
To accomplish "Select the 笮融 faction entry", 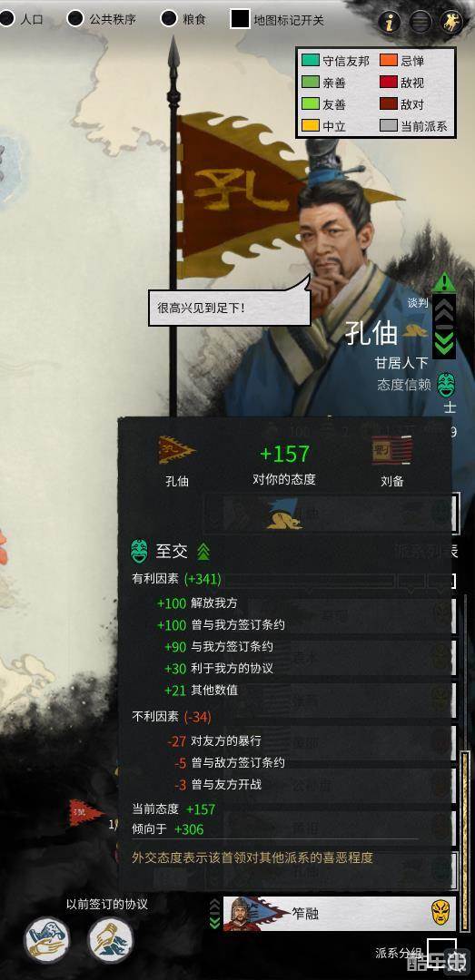I will click(x=333, y=913).
